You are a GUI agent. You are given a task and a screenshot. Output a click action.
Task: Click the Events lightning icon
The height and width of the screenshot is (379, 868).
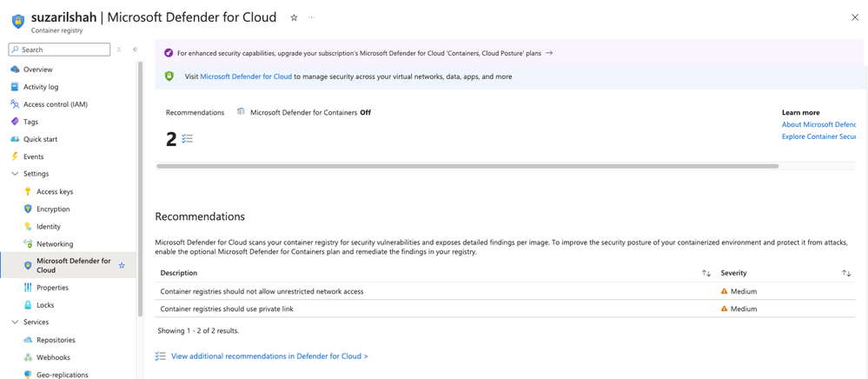[15, 156]
